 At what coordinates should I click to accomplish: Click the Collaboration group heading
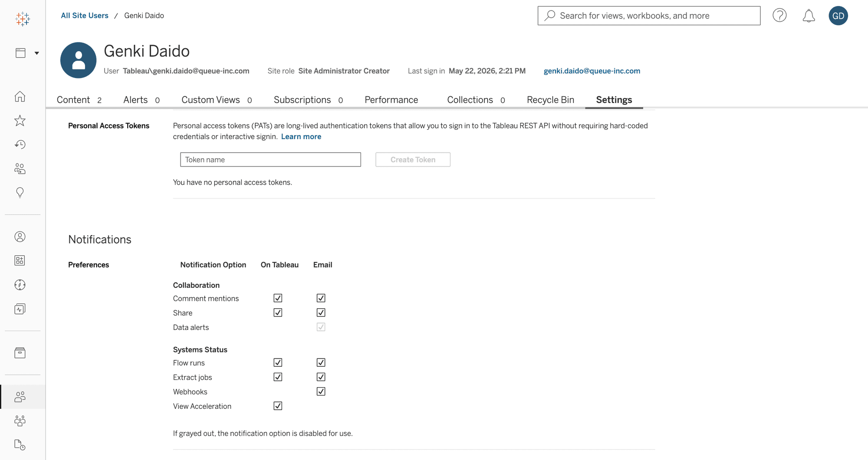point(196,285)
